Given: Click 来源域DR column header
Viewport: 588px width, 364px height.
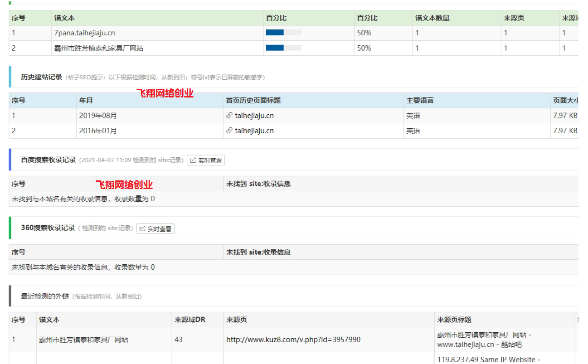Looking at the screenshot, I should (190, 320).
